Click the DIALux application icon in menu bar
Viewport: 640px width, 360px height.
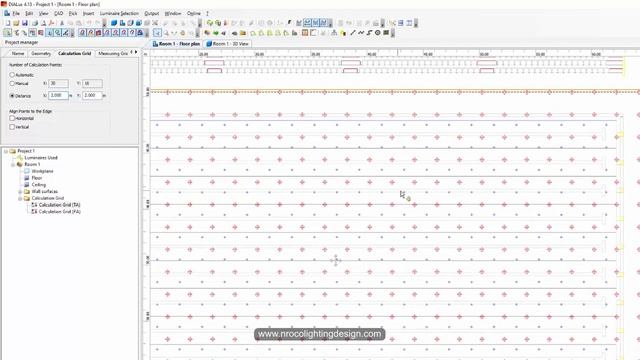pyautogui.click(x=7, y=13)
